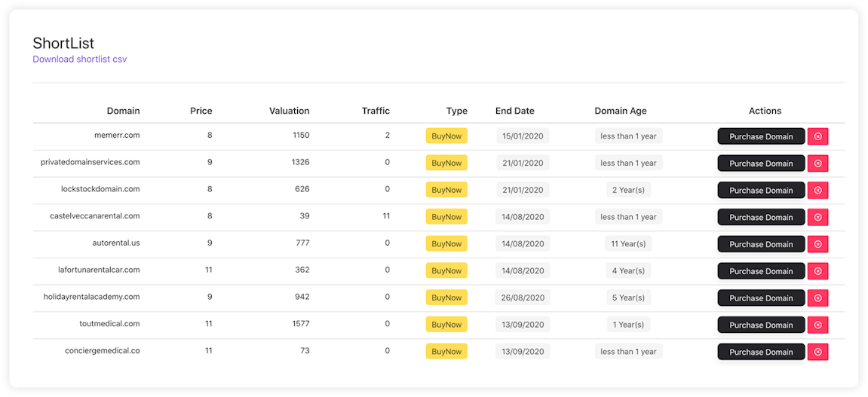Viewport: 868px width, 397px height.
Task: Remove castelveccanarental.com with the red icon
Action: tap(817, 217)
